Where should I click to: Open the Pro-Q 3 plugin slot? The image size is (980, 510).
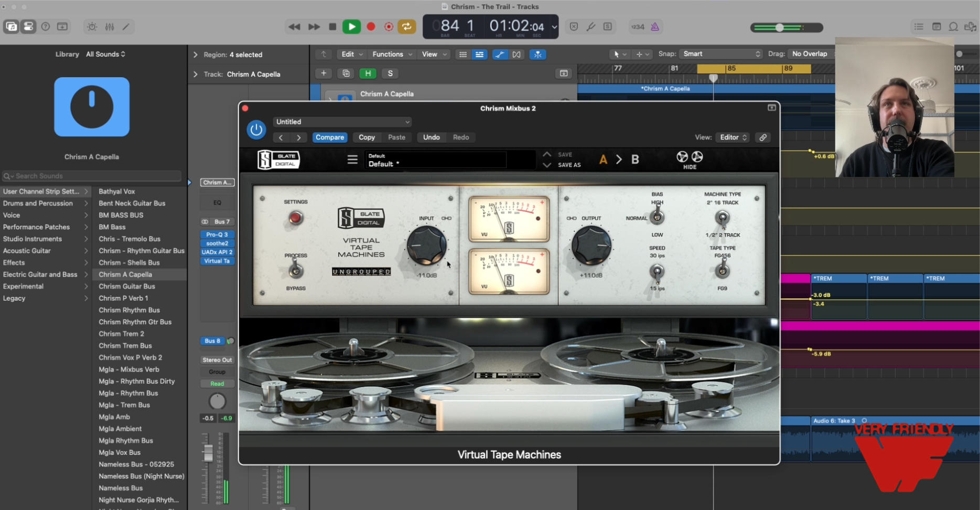(217, 235)
